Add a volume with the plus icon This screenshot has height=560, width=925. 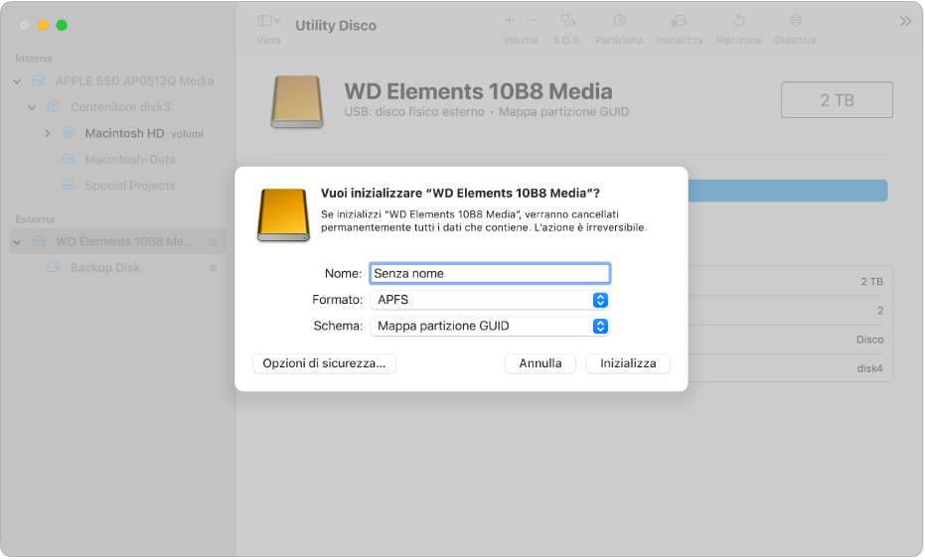(509, 21)
